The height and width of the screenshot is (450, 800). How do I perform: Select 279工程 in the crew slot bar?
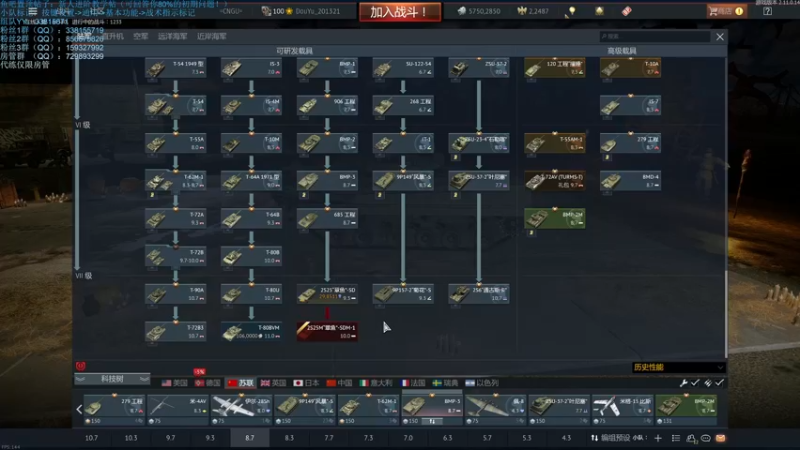point(114,409)
